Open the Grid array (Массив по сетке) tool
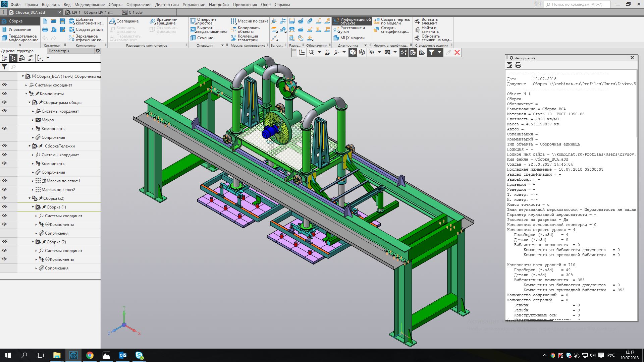This screenshot has width=644, height=362. tap(249, 21)
